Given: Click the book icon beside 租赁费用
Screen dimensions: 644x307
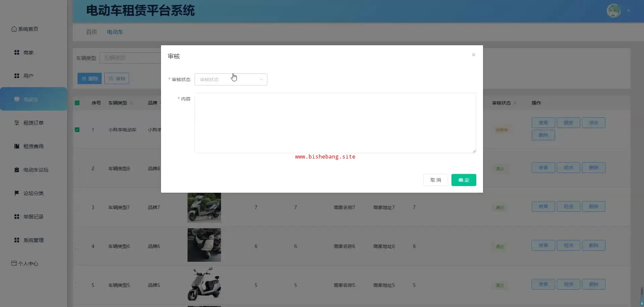Looking at the screenshot, I should click(17, 146).
